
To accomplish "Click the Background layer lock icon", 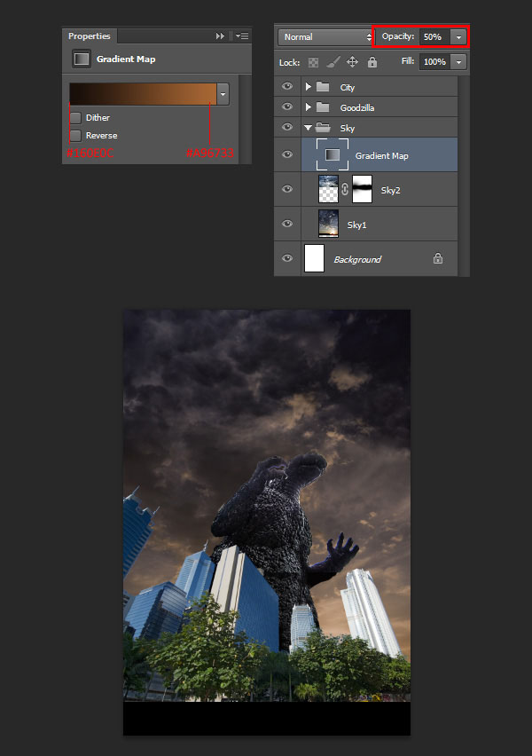I will (437, 258).
